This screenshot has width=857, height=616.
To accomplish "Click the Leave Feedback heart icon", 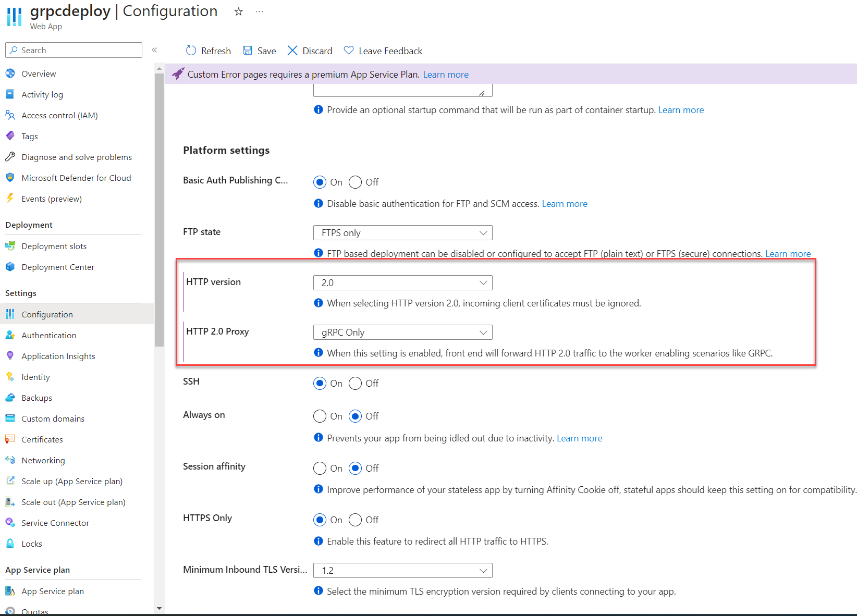I will [349, 51].
